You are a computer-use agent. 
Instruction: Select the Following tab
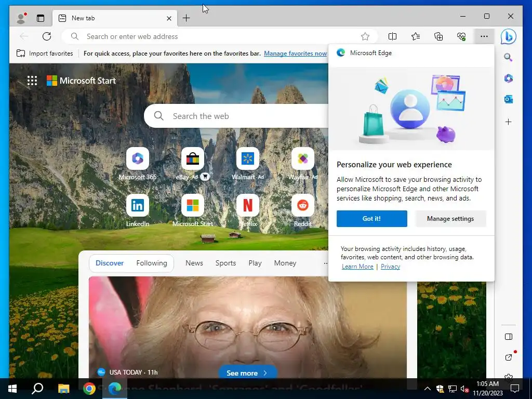[152, 263]
